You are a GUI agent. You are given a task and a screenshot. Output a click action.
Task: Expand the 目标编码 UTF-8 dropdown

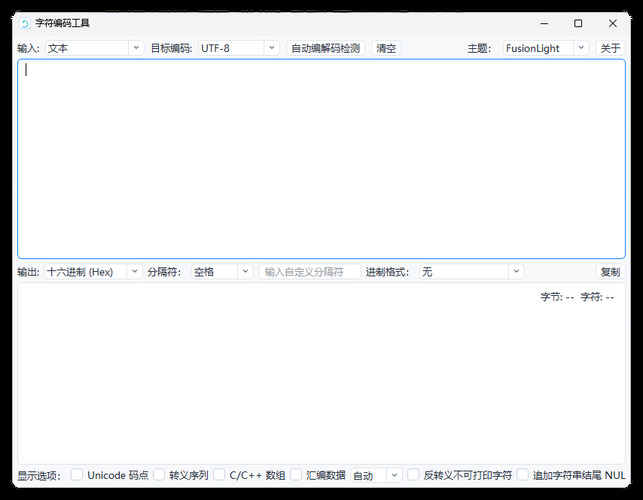tap(237, 48)
